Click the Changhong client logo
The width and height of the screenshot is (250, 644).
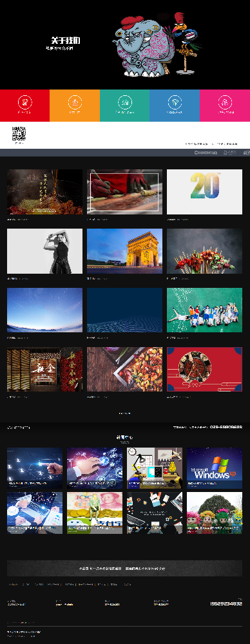click(206, 153)
